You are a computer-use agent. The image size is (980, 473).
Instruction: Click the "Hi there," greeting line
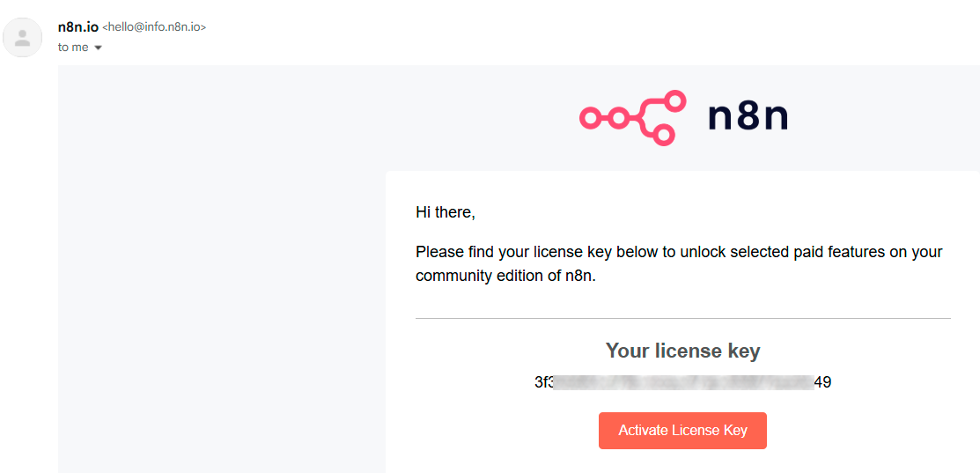coord(446,212)
